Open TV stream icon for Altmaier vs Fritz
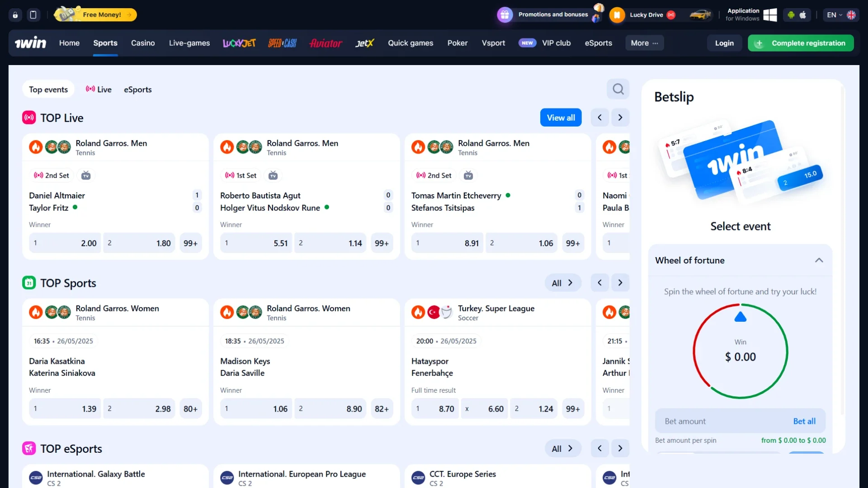Image resolution: width=868 pixels, height=488 pixels. [x=86, y=175]
